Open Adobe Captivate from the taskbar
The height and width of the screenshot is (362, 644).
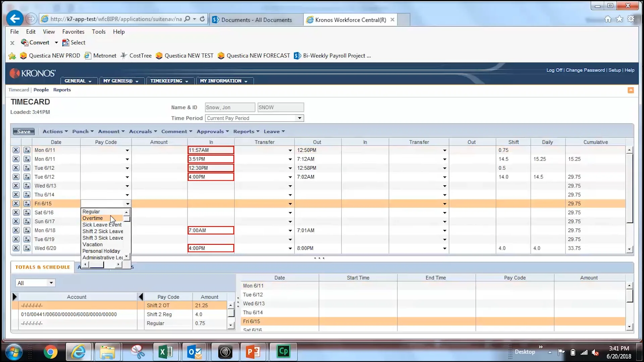[283, 352]
